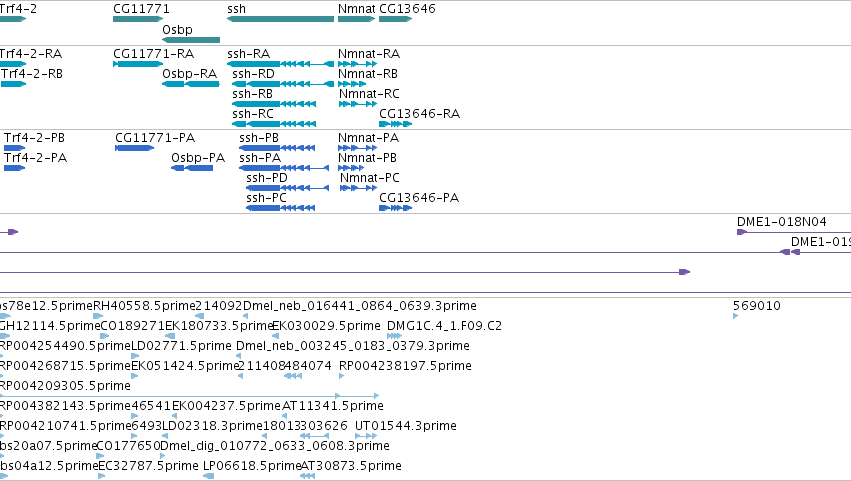
Task: Click the LD02771.5prime EST label
Action: [181, 346]
